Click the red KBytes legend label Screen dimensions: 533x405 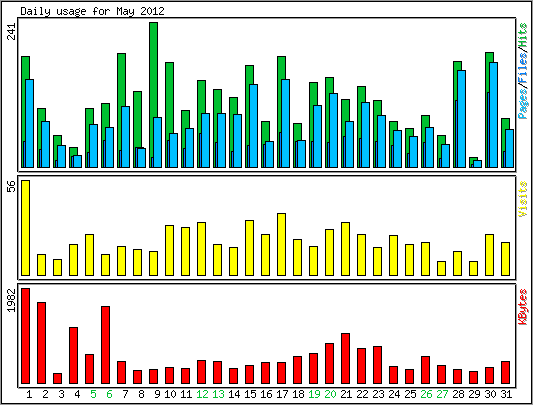[x=523, y=307]
